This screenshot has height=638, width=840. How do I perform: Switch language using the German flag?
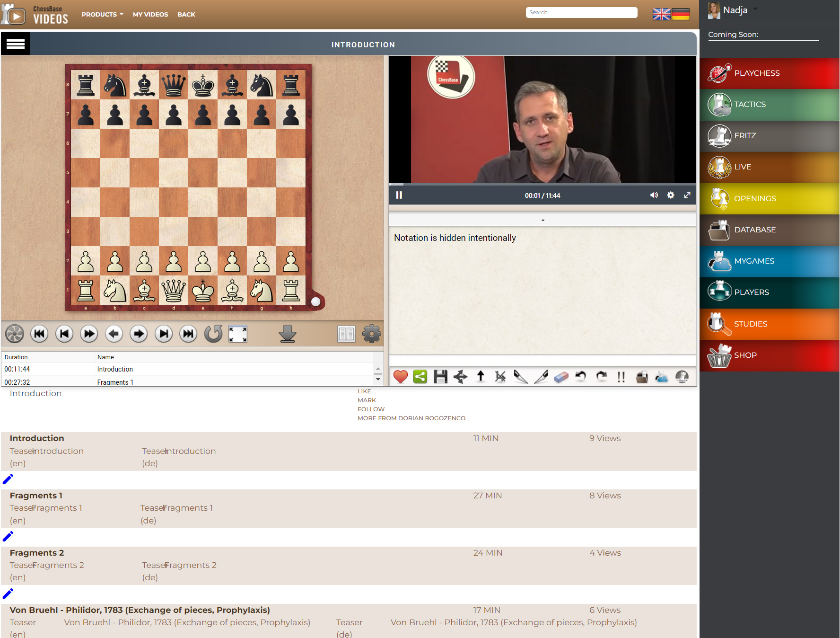click(x=681, y=14)
